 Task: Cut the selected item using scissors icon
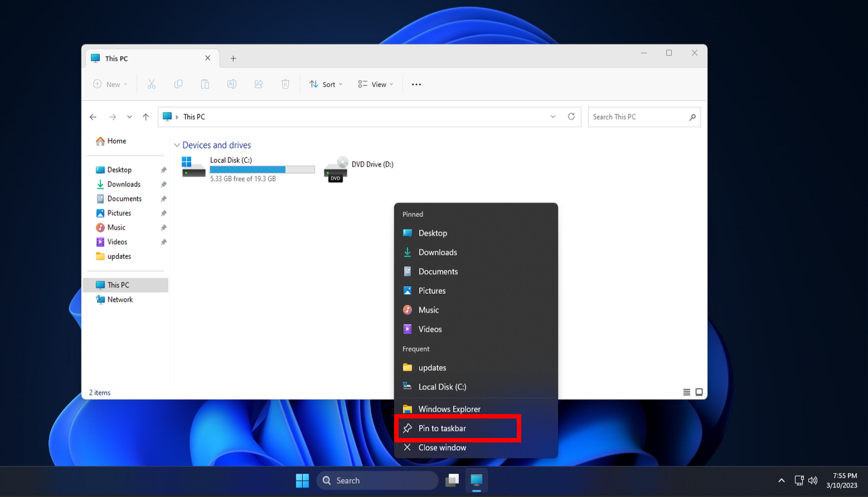[152, 83]
